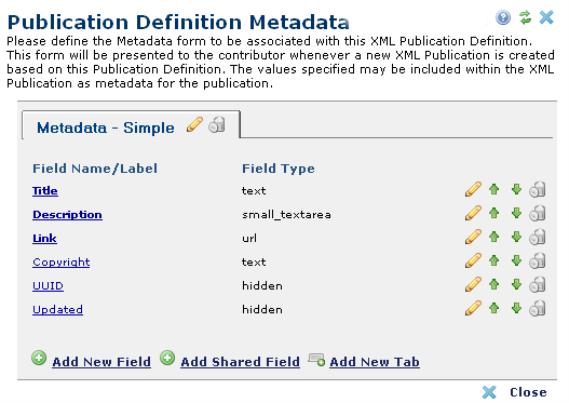Click Add New Field link
569x403 pixels.
coord(101,362)
